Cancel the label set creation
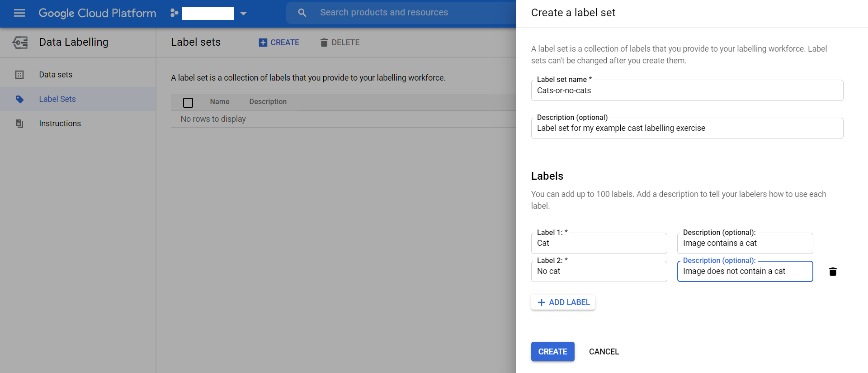The height and width of the screenshot is (373, 868). [604, 352]
